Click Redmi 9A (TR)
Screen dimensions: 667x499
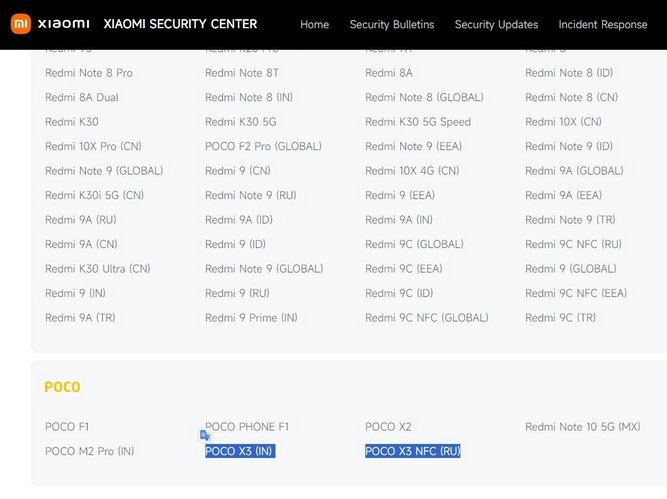[x=80, y=318]
